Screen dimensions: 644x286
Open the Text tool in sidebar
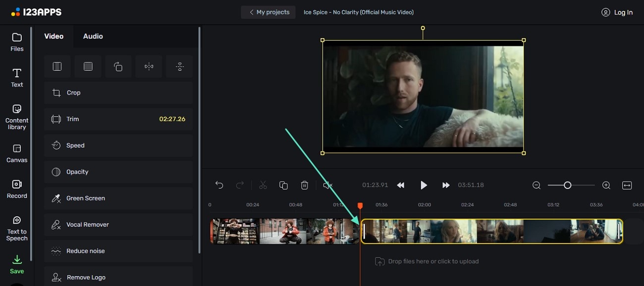(x=17, y=78)
